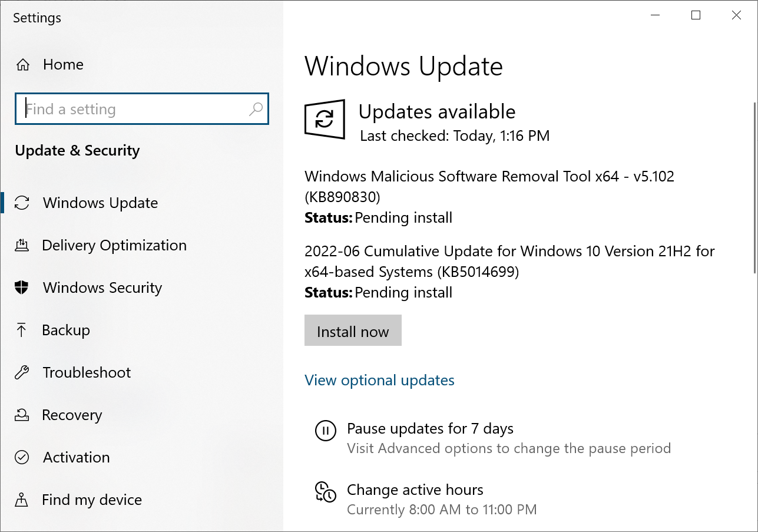Click the Updates available heading
758x532 pixels.
pyautogui.click(x=437, y=112)
